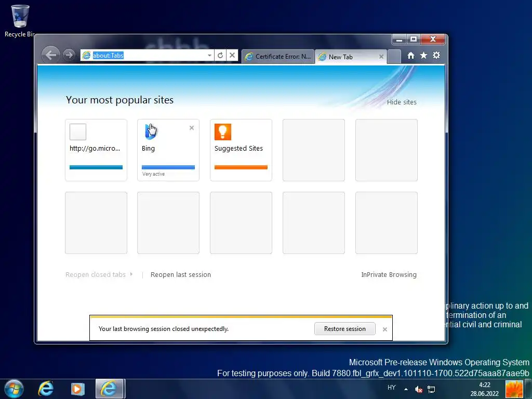Click go.micro teal activity bar

(96, 167)
